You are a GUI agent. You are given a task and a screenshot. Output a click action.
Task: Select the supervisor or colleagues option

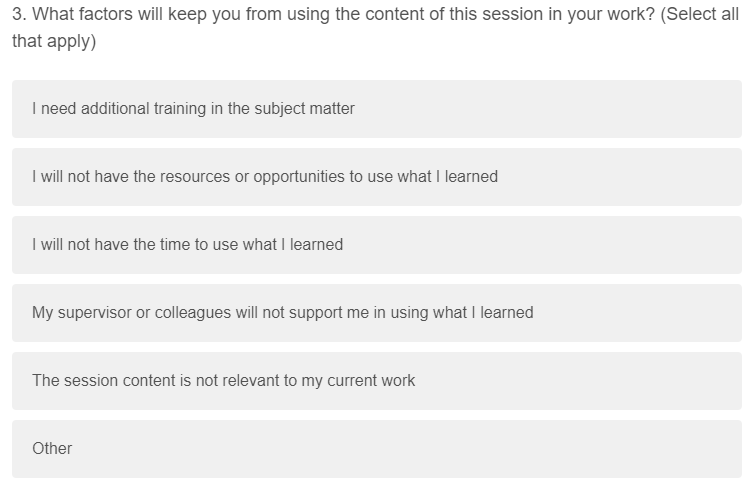pyautogui.click(x=282, y=312)
